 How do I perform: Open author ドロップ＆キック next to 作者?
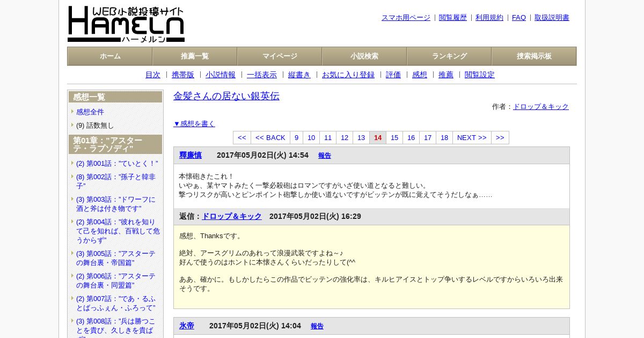(541, 107)
